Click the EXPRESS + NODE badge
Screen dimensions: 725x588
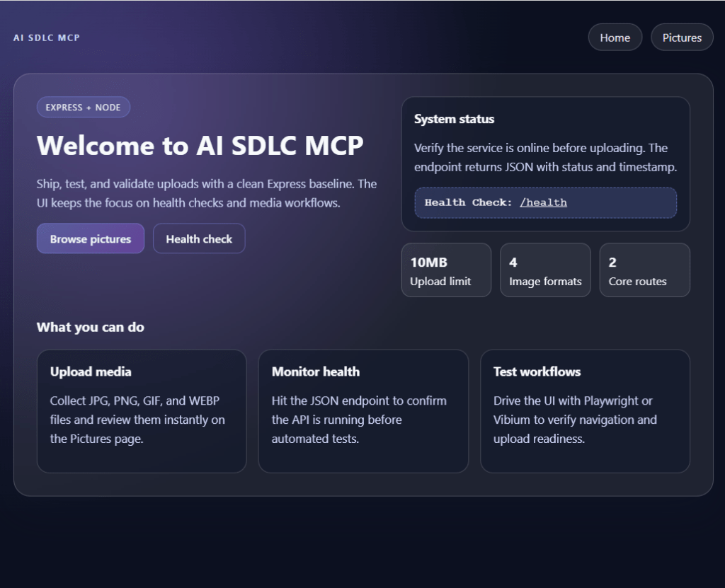84,108
